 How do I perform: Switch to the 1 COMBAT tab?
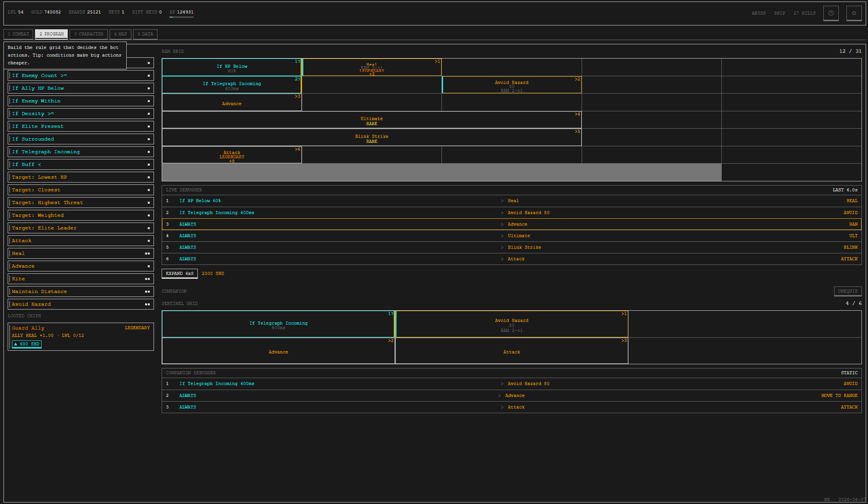(x=18, y=34)
